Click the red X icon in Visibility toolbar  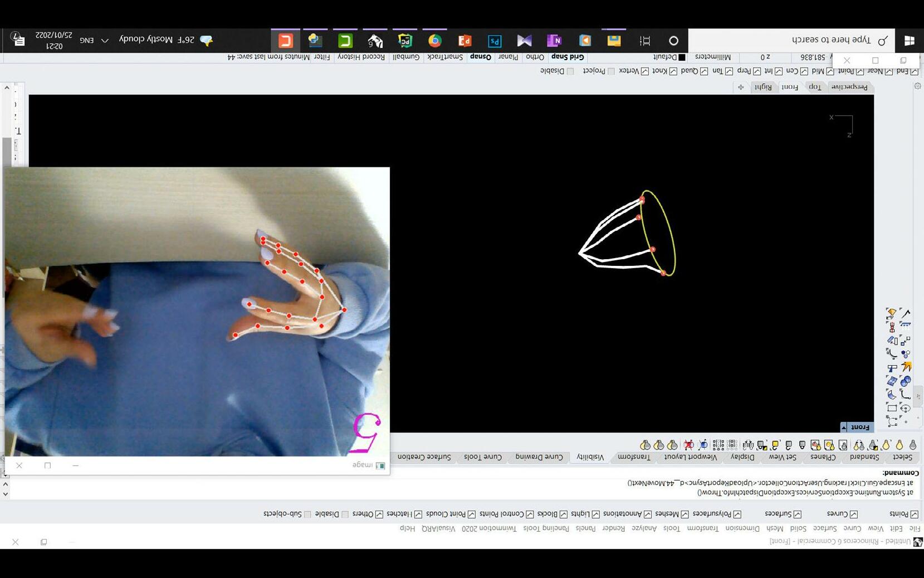point(689,445)
